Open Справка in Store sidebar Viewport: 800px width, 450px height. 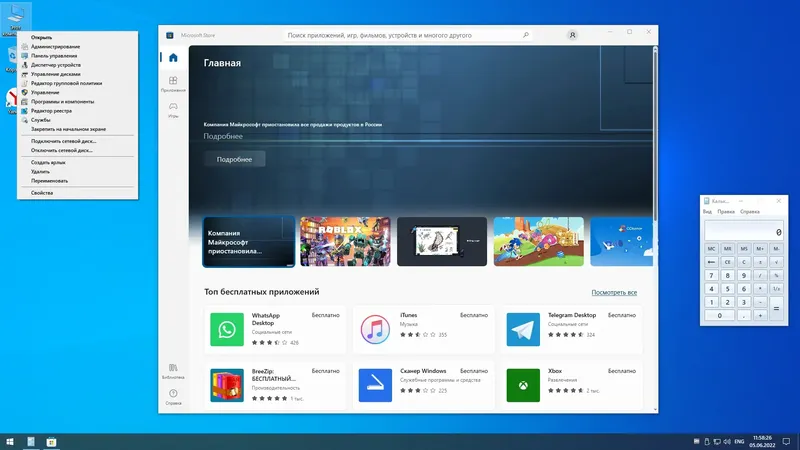[173, 397]
